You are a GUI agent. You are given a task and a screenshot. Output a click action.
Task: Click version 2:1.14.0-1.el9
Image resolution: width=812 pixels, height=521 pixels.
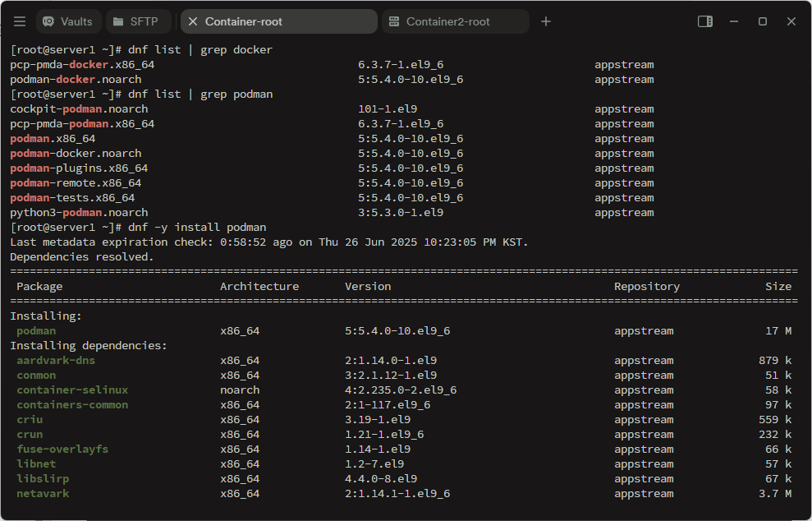[391, 360]
